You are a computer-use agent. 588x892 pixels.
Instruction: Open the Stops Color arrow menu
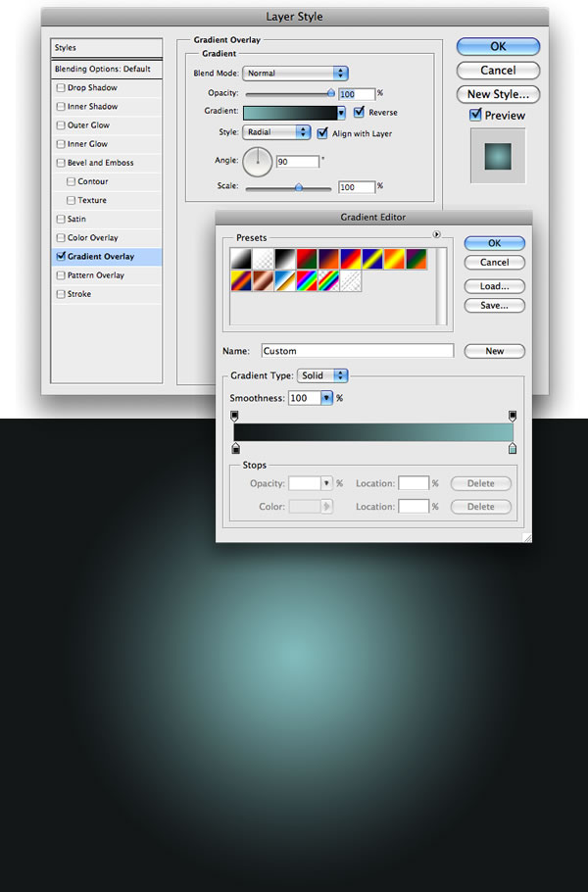pos(326,507)
